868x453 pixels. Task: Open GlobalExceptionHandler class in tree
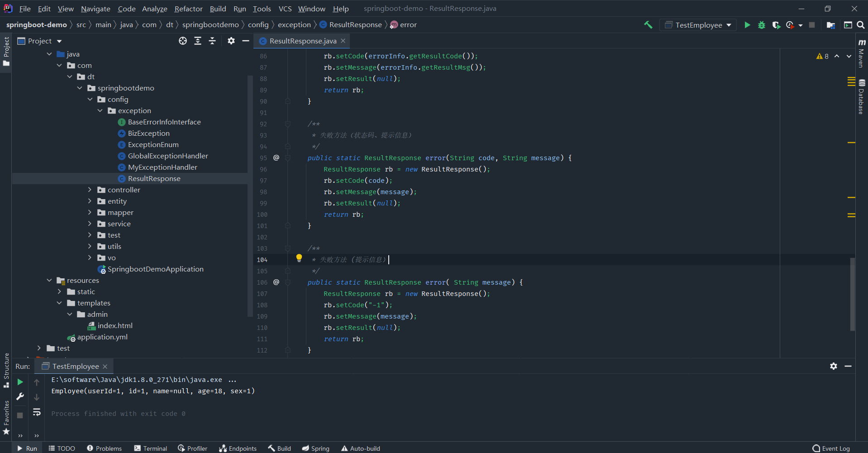[x=168, y=156]
